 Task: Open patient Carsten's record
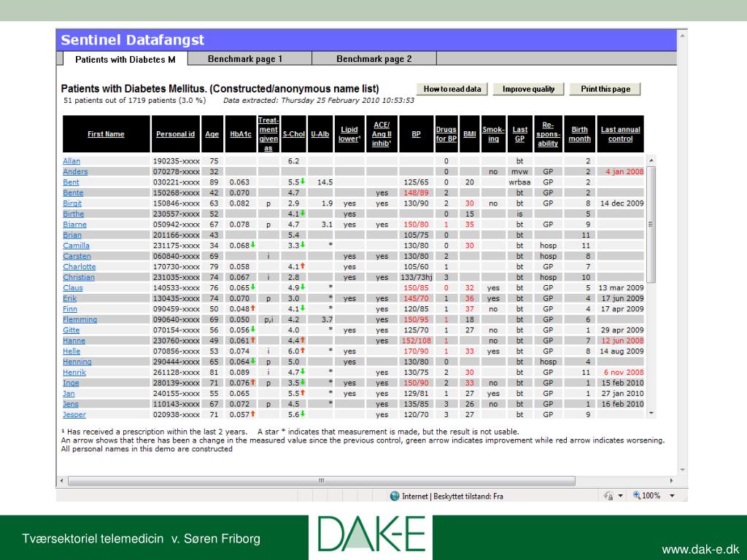[x=77, y=256]
